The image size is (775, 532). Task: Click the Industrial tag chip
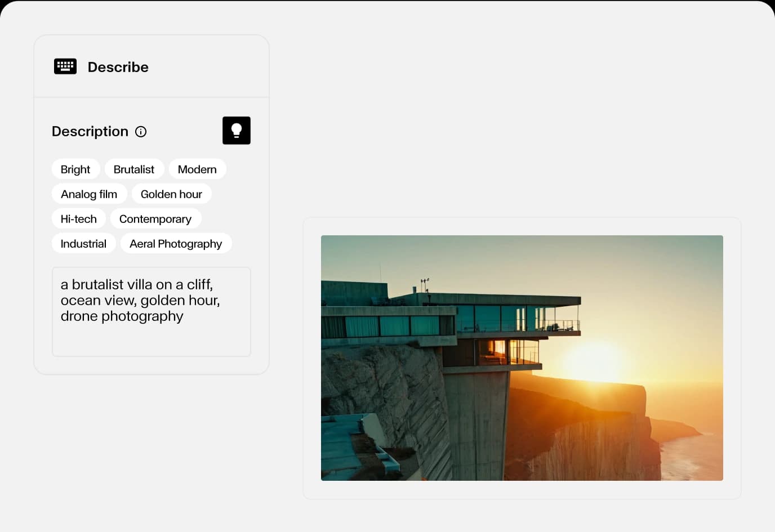point(83,244)
